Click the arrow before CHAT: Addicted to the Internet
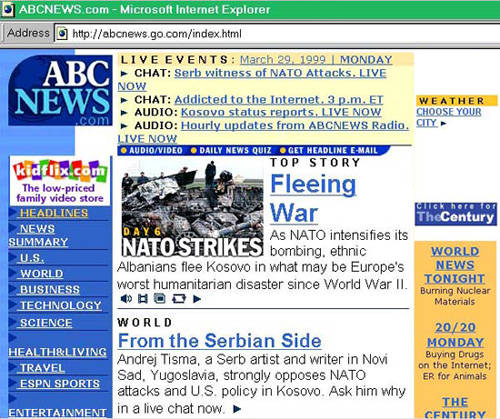Viewport: 500px width, 419px height. pyautogui.click(x=124, y=100)
